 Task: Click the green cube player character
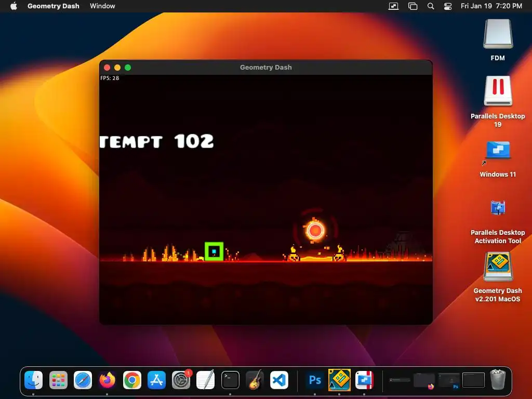click(x=214, y=251)
